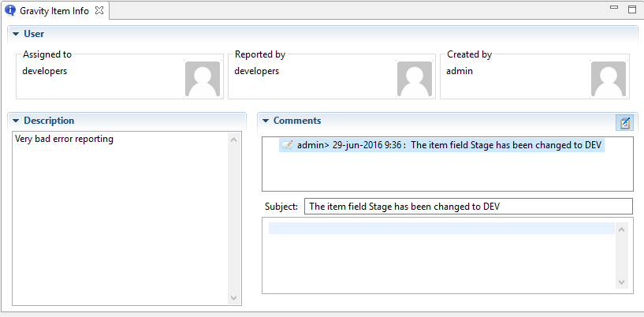644x317 pixels.
Task: Click the Reported by user avatar
Action: click(415, 79)
